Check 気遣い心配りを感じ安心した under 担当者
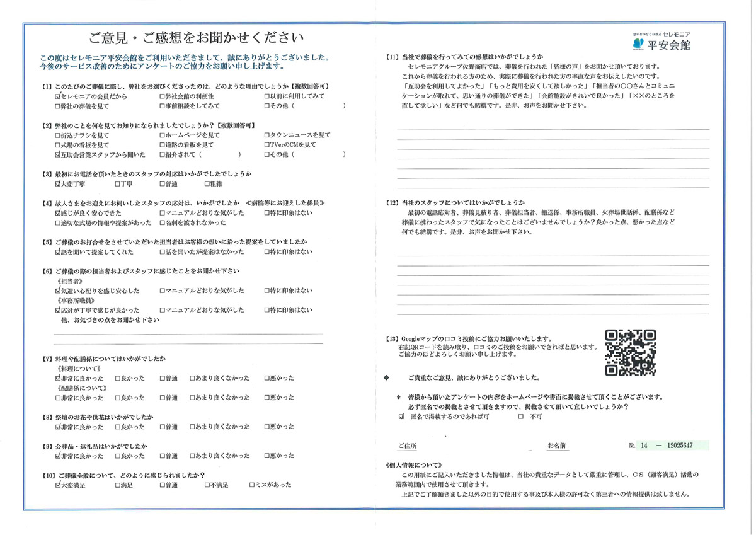 tap(59, 292)
